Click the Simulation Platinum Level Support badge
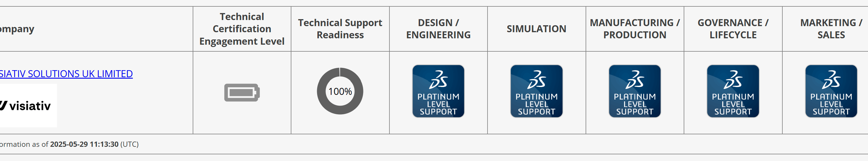The height and width of the screenshot is (161, 868). click(536, 91)
